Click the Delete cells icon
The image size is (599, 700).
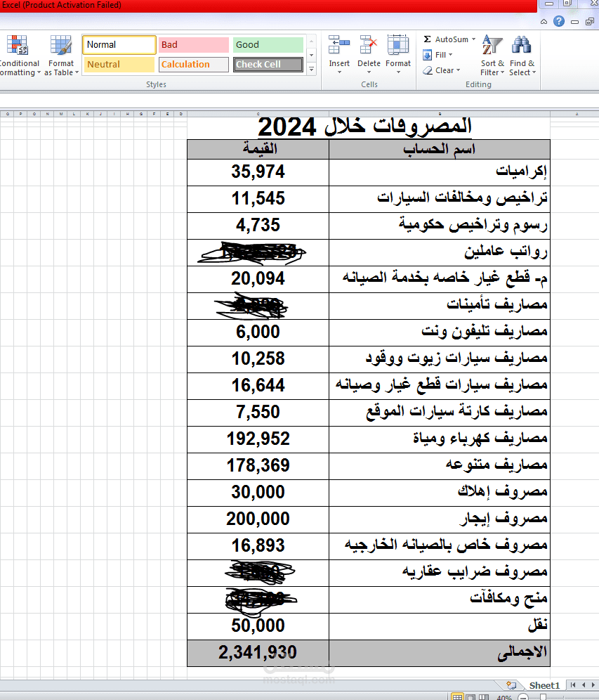[x=369, y=45]
